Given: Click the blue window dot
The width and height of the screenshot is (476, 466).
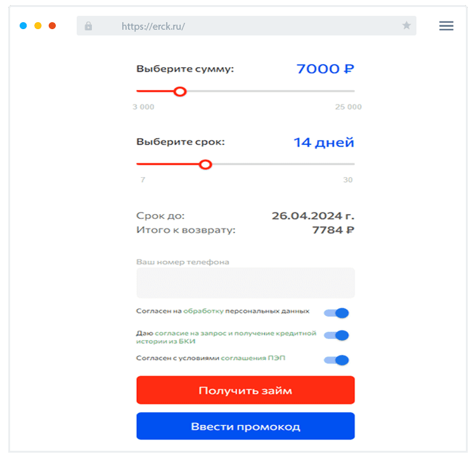Looking at the screenshot, I should [x=23, y=26].
